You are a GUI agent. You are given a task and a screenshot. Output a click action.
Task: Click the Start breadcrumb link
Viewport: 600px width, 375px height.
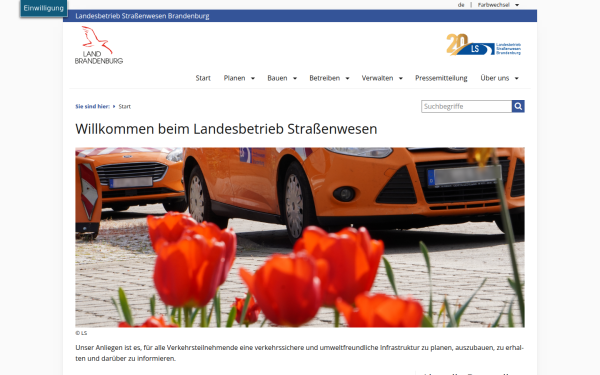click(125, 106)
